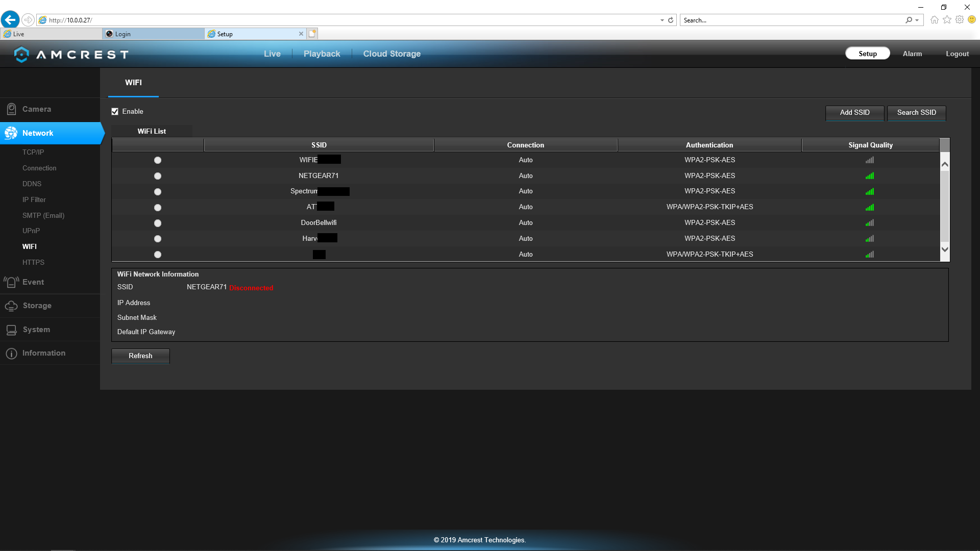Switch to the Live tab

pyautogui.click(x=272, y=54)
